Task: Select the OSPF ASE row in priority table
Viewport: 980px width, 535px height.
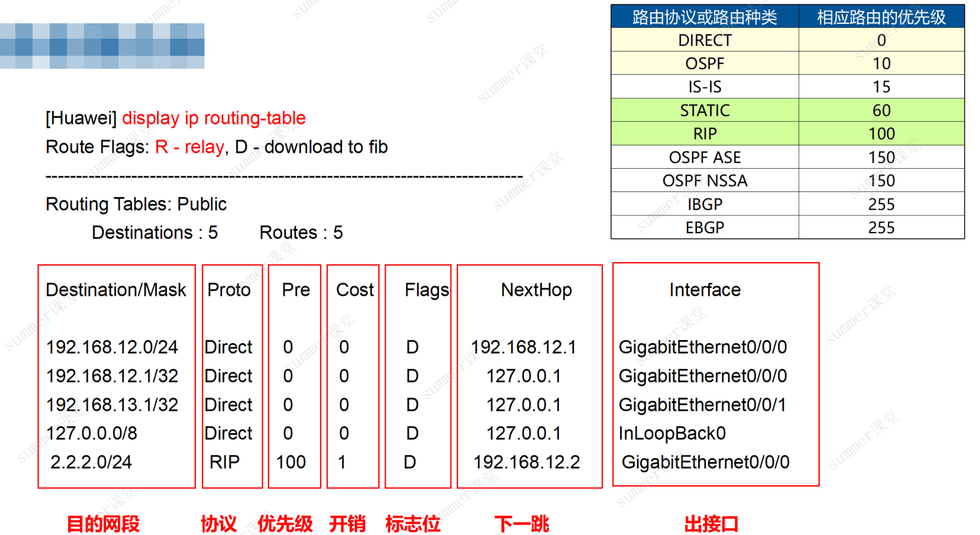Action: pyautogui.click(x=788, y=157)
